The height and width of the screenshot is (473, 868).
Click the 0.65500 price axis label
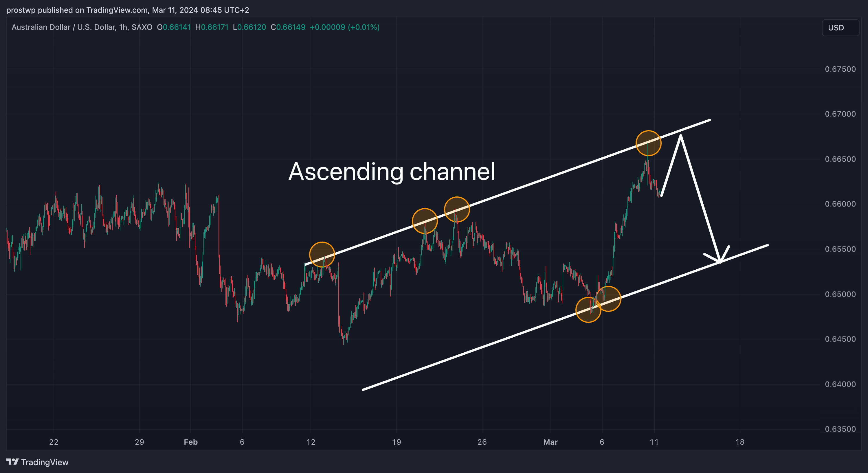tap(840, 249)
